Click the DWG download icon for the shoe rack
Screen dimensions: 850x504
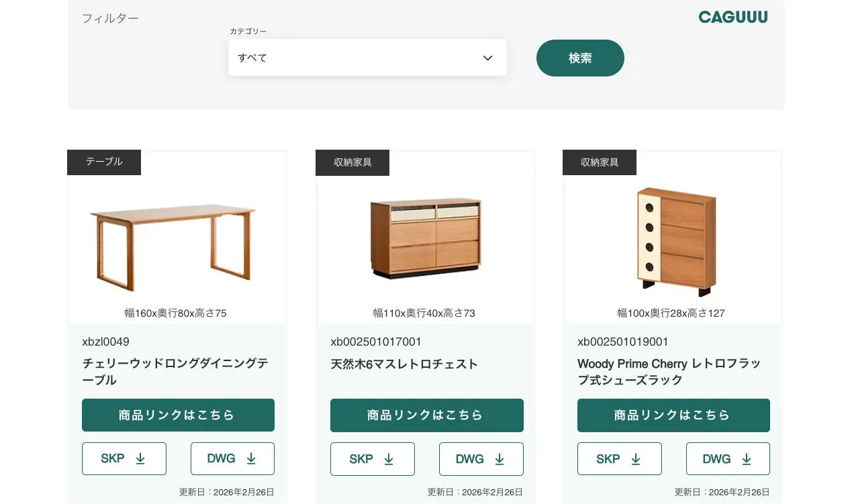point(747,458)
